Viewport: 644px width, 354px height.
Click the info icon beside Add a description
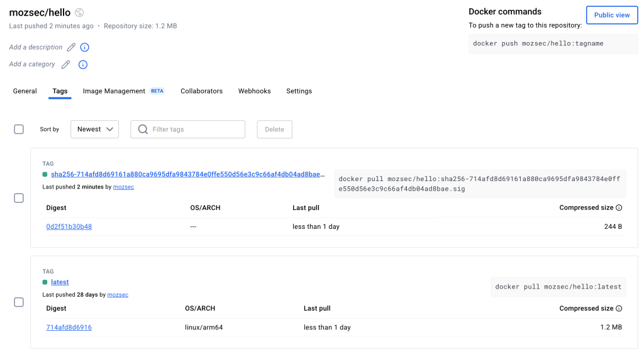(x=85, y=47)
